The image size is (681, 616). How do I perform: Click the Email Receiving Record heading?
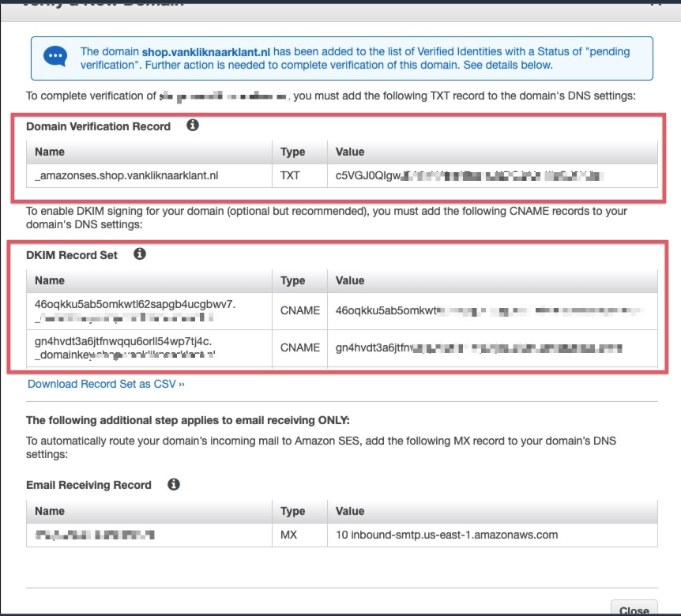click(x=88, y=485)
